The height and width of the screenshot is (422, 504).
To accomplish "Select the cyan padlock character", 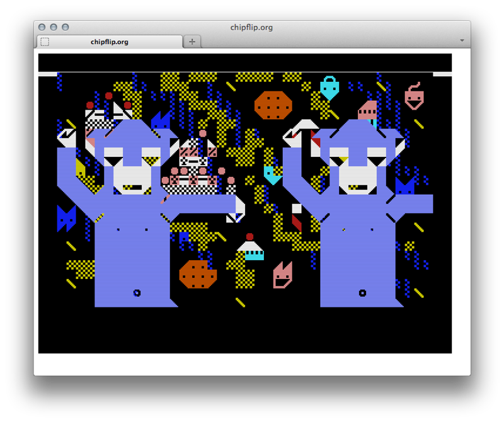I will (x=329, y=88).
